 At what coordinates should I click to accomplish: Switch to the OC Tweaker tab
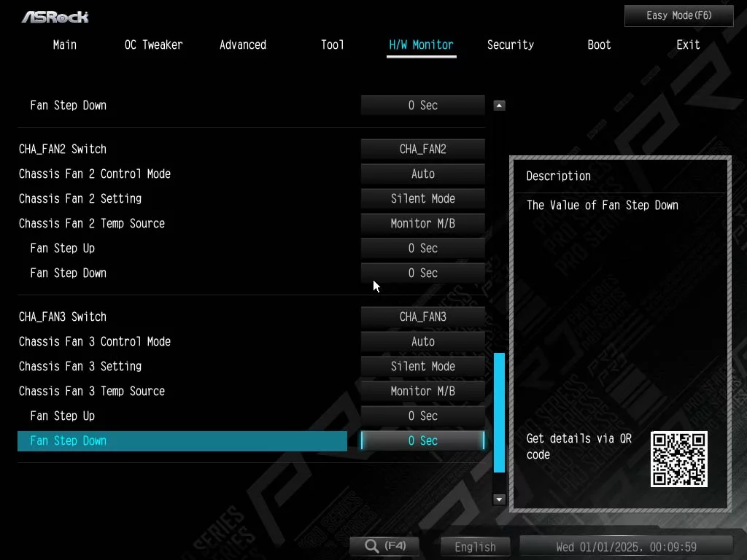(x=153, y=45)
